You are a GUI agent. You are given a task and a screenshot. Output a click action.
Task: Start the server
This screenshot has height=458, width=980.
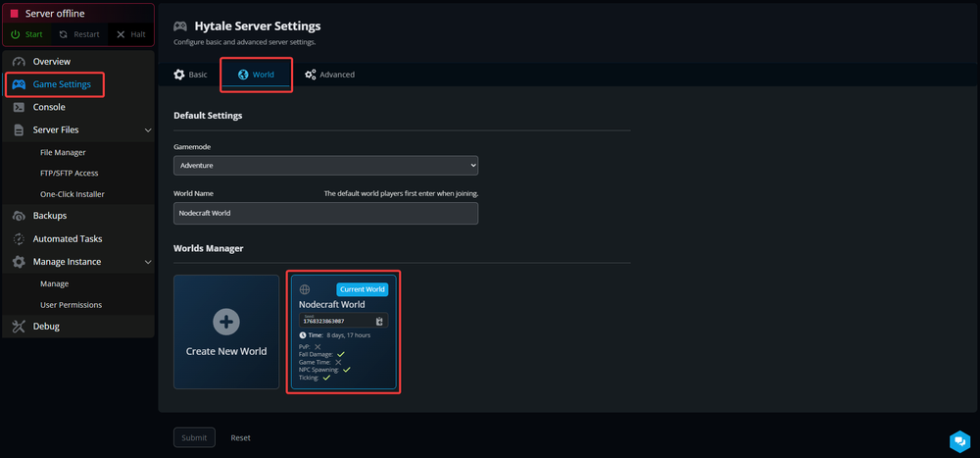click(26, 34)
